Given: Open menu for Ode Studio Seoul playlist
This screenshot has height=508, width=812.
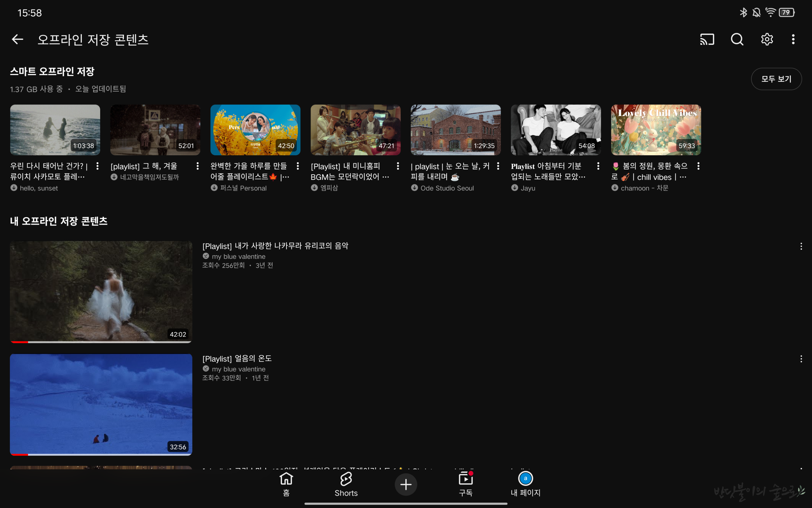Looking at the screenshot, I should click(498, 166).
